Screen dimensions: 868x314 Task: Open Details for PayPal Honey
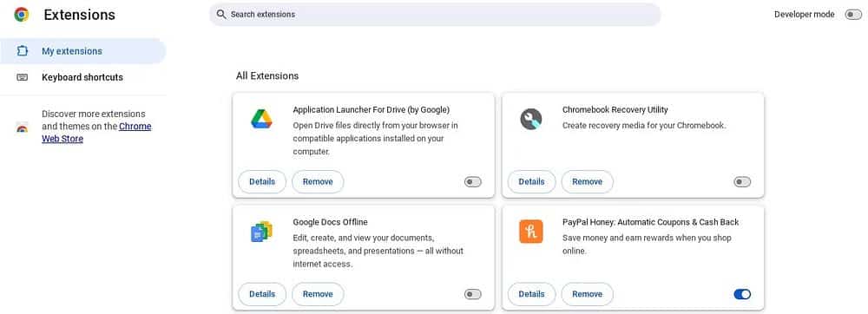(x=531, y=294)
